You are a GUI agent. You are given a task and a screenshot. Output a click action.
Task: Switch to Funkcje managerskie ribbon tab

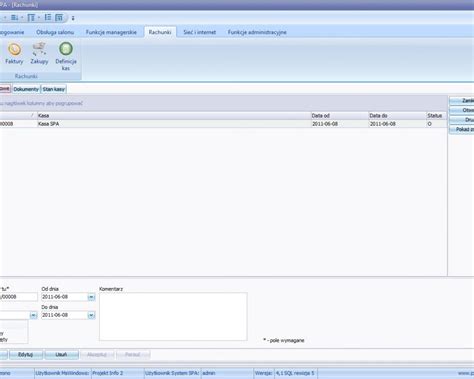click(x=111, y=32)
